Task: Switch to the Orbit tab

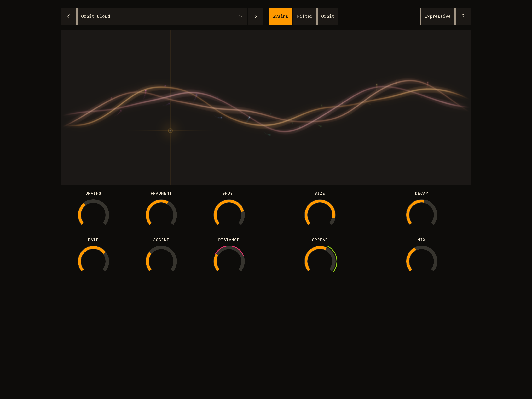Action: (328, 16)
